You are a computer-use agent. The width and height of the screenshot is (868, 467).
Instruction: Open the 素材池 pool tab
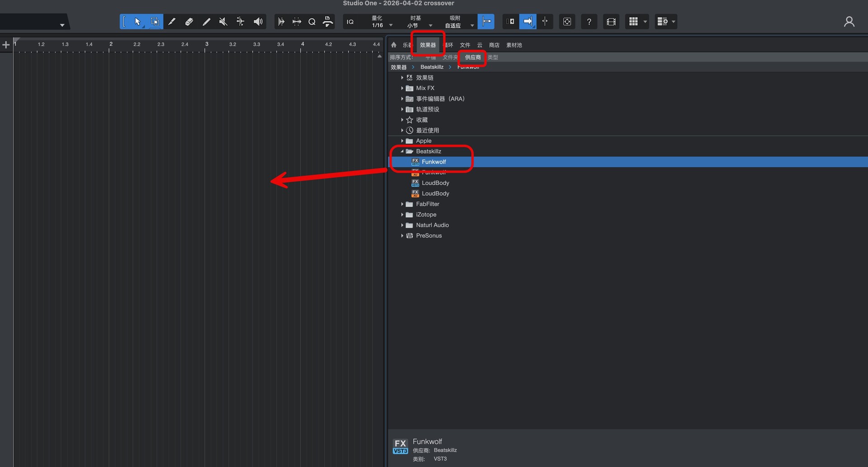514,45
